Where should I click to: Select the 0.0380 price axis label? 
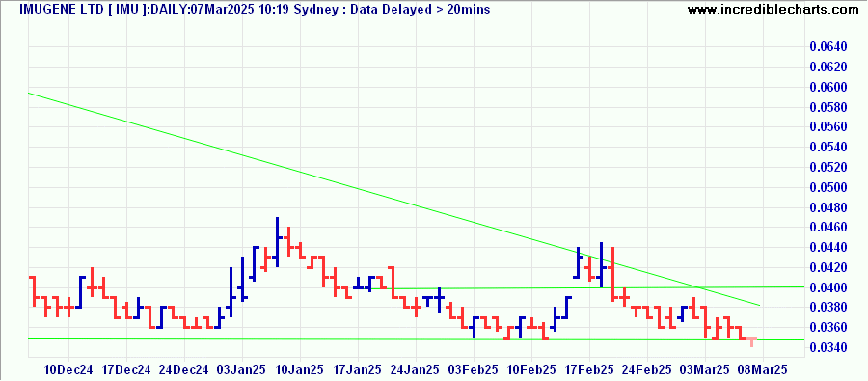click(828, 308)
